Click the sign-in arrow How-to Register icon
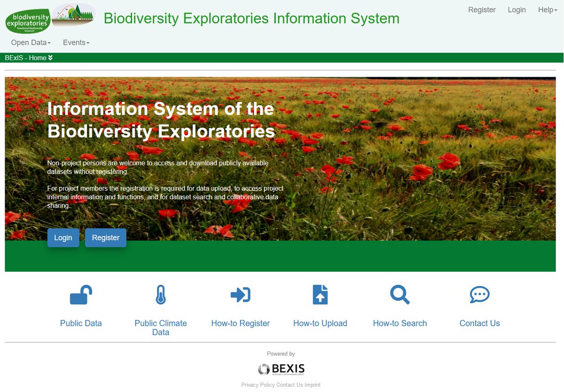564x392 pixels. 241,295
